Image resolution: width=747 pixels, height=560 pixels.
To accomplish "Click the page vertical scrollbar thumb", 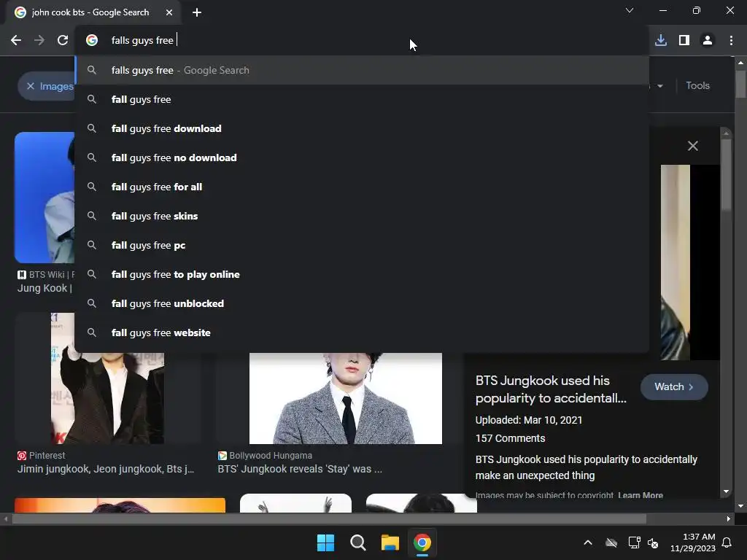I will [740, 84].
